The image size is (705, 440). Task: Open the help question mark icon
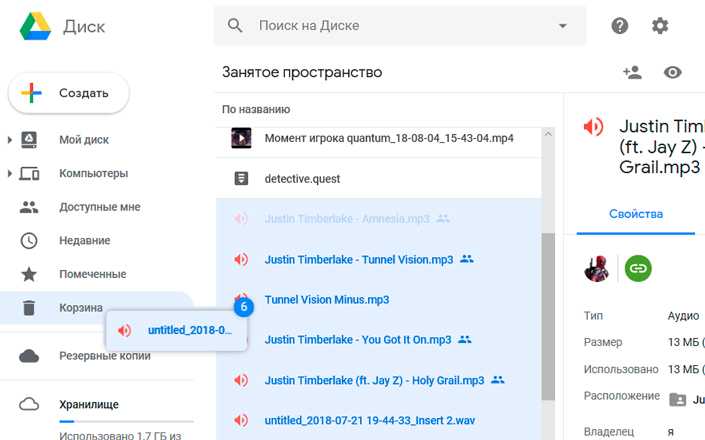coord(620,26)
